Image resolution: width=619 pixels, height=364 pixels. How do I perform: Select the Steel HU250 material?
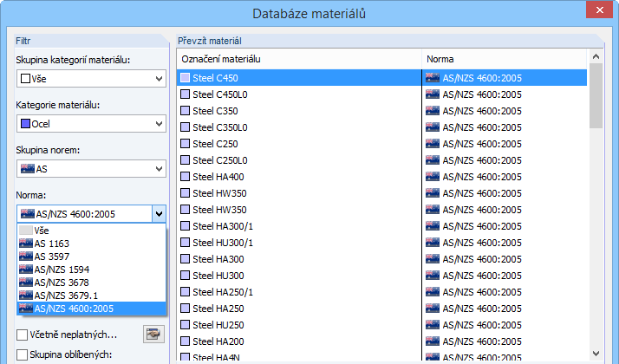[381, 324]
